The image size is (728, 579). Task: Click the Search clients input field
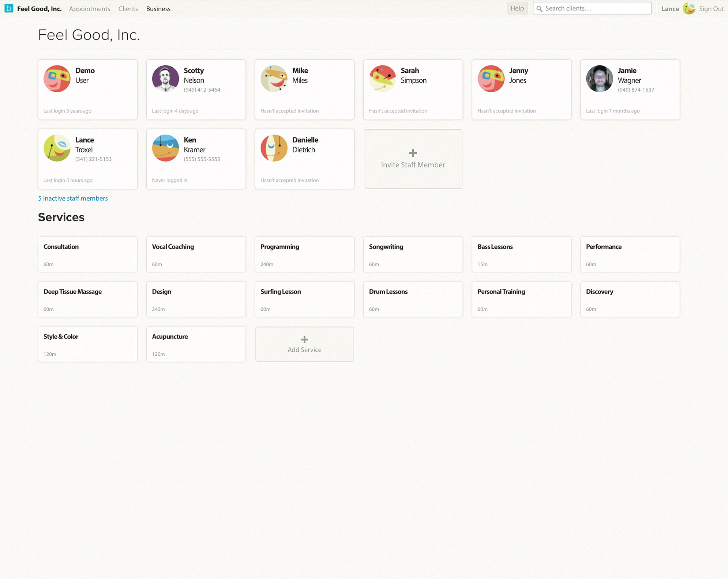point(592,8)
